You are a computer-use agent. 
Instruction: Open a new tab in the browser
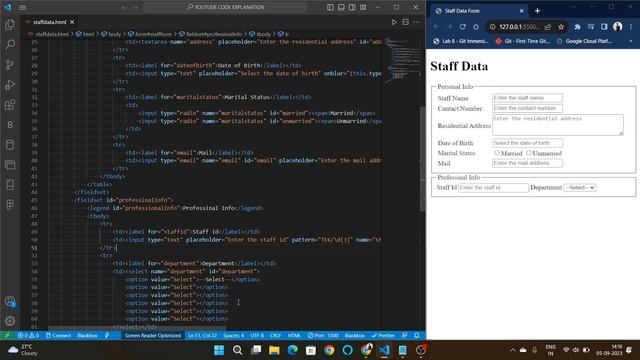pos(537,11)
